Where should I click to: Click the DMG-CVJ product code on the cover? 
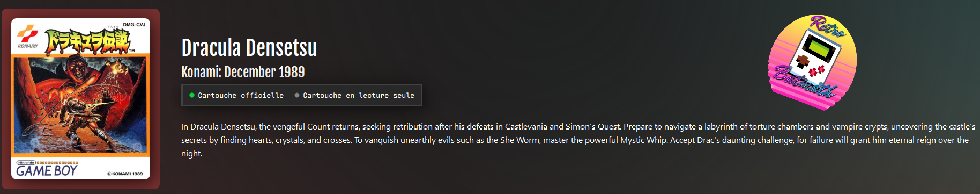tap(134, 25)
